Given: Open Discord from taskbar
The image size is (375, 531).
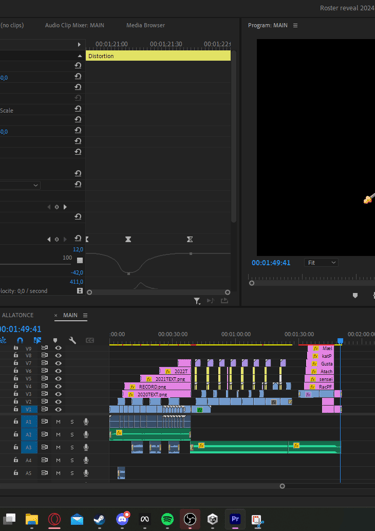Looking at the screenshot, I should click(122, 518).
